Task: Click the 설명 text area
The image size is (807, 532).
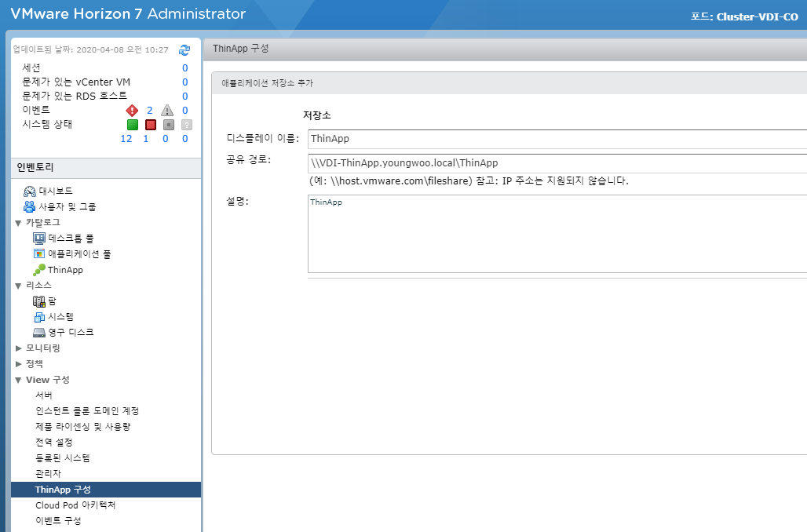Action: click(x=557, y=234)
